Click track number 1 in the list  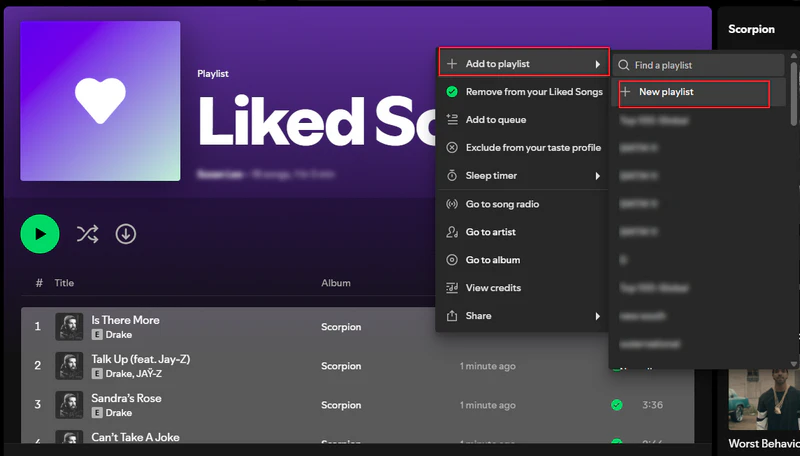pyautogui.click(x=37, y=326)
